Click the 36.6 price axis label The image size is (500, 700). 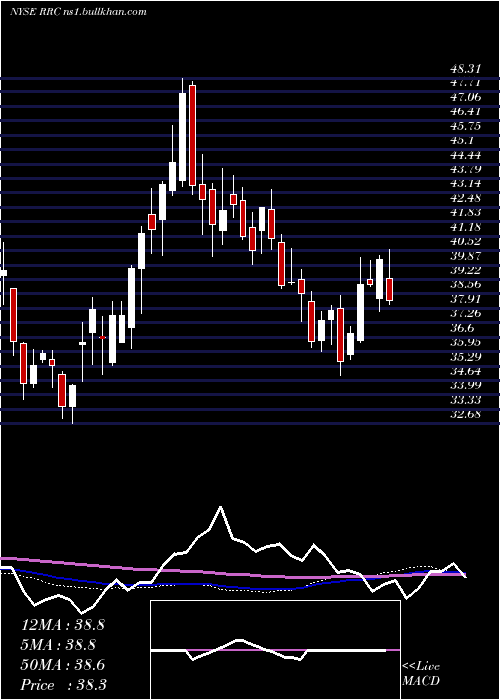tap(462, 328)
